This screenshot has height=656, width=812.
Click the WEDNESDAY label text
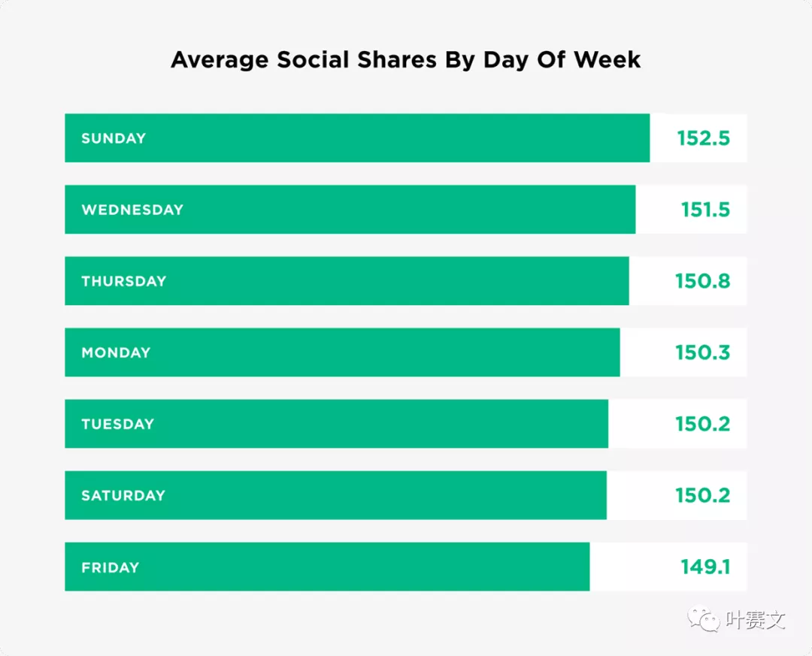coord(132,210)
